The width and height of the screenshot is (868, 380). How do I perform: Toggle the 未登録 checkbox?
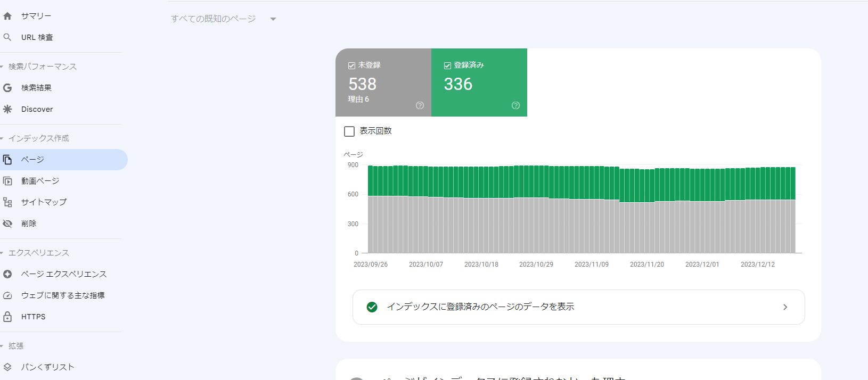(x=351, y=65)
